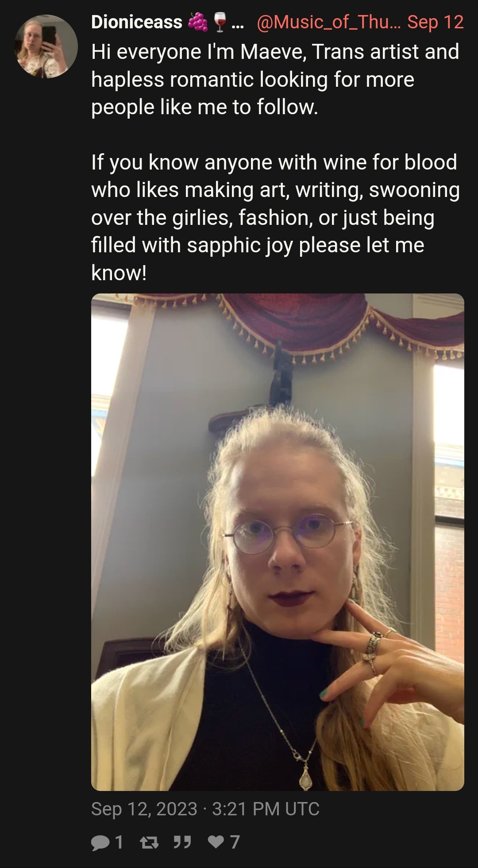Open the @Music_of_Thu... handle link
478x868 pixels.
point(328,22)
